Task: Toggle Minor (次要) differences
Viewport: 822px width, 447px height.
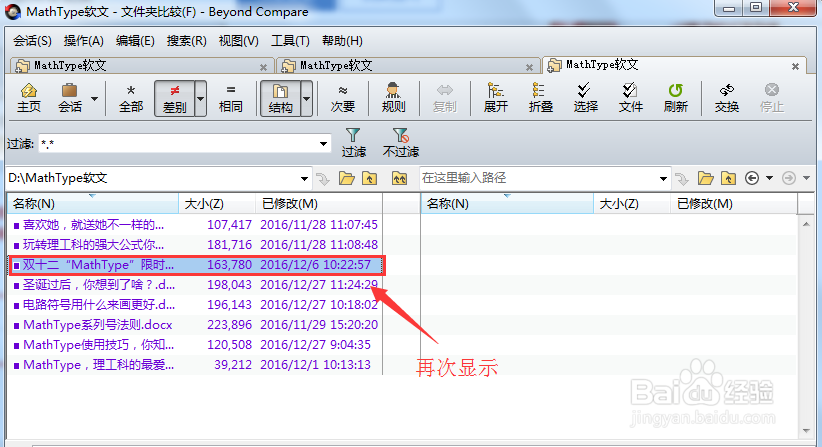Action: 342,98
